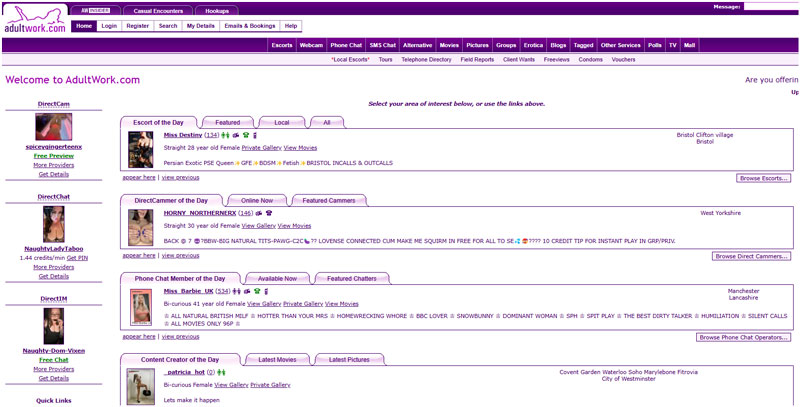Click the Get PIN link
Screen dimensions: 800x407
click(x=77, y=258)
